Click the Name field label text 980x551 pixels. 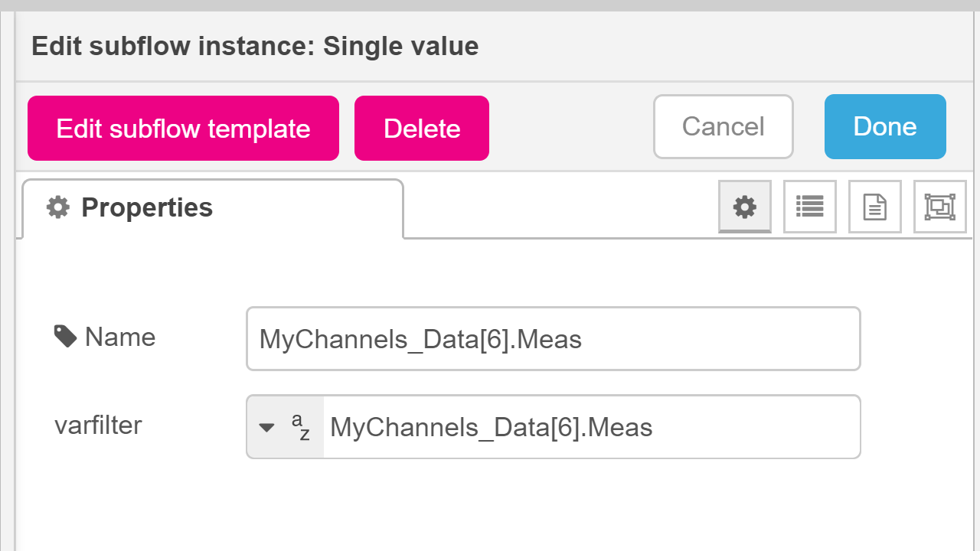(120, 337)
